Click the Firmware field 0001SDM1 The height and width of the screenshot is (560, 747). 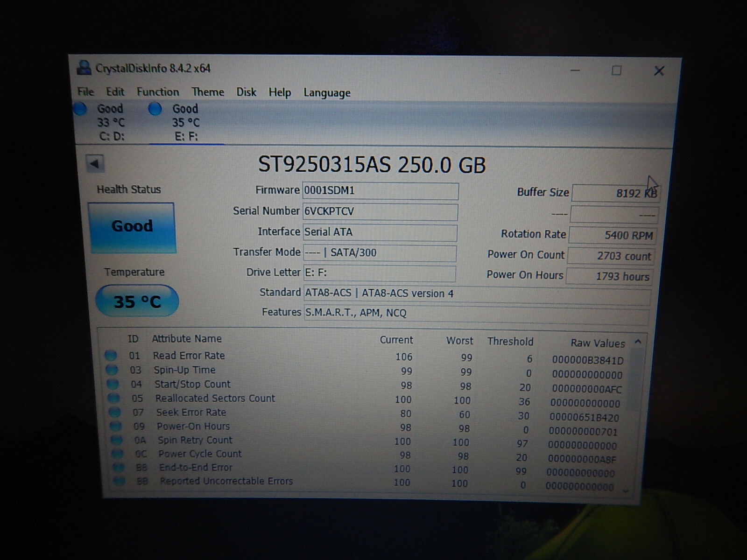coord(380,191)
